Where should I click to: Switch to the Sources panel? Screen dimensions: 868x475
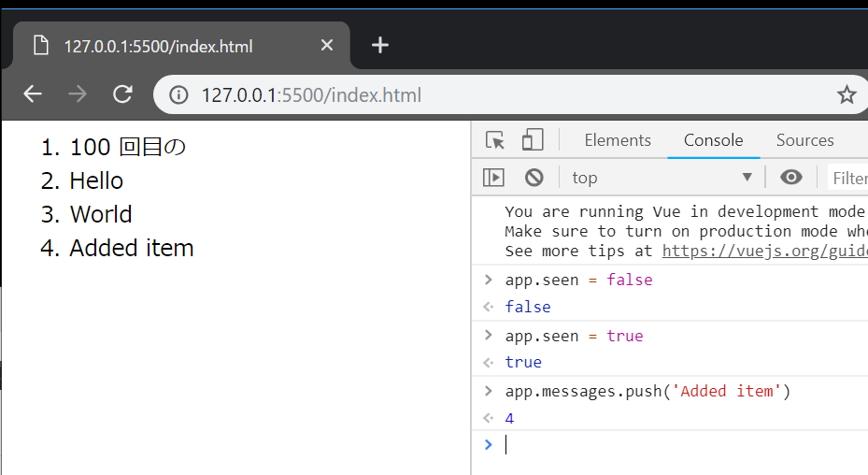[804, 140]
